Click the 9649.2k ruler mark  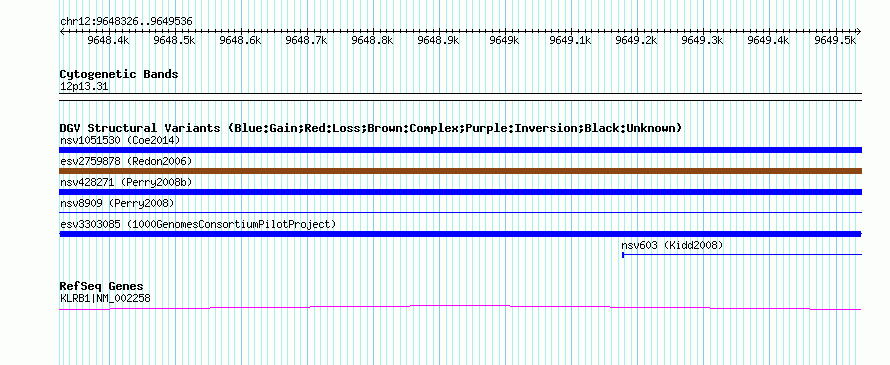(636, 40)
